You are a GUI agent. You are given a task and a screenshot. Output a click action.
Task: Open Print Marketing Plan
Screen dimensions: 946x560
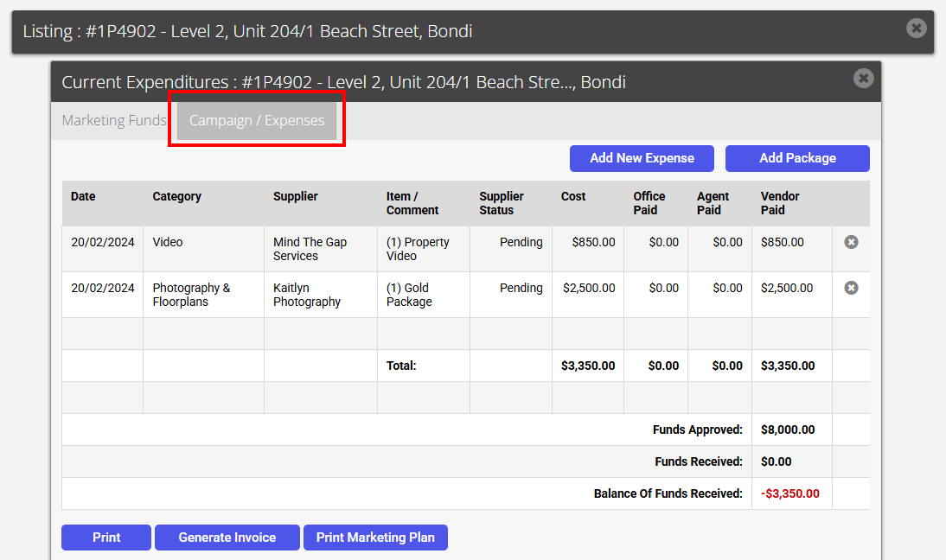tap(375, 538)
